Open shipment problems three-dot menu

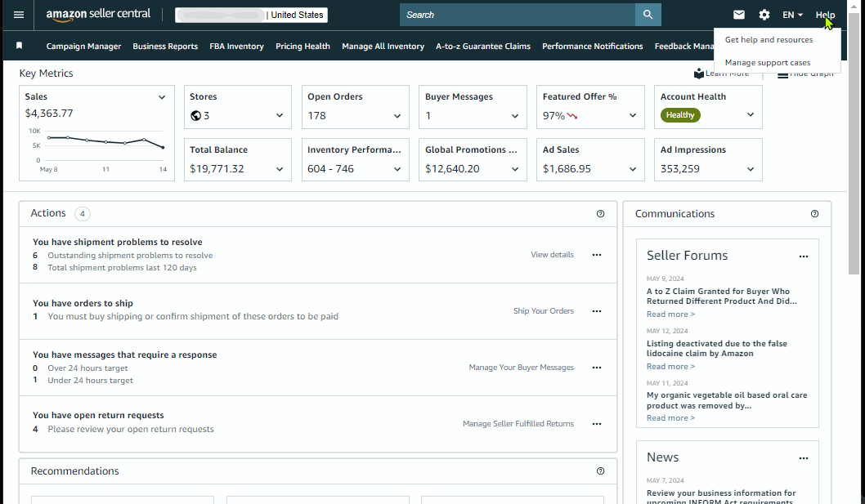click(596, 255)
